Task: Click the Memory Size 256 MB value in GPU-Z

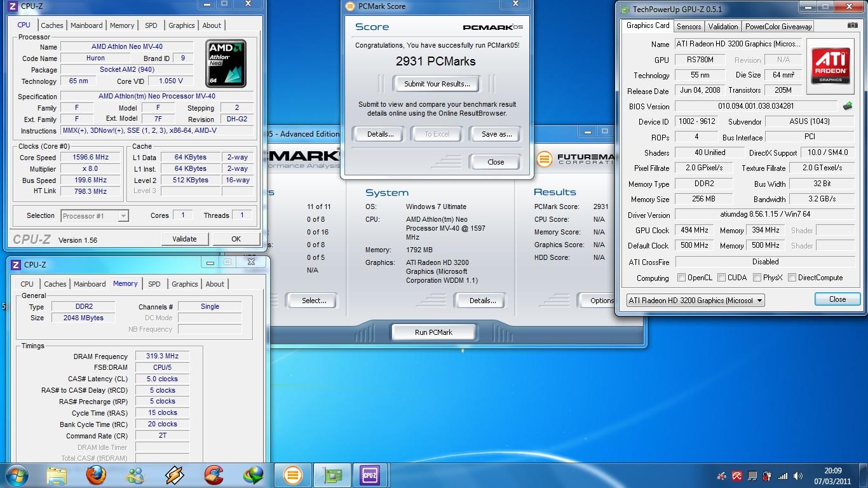Action: [x=703, y=199]
